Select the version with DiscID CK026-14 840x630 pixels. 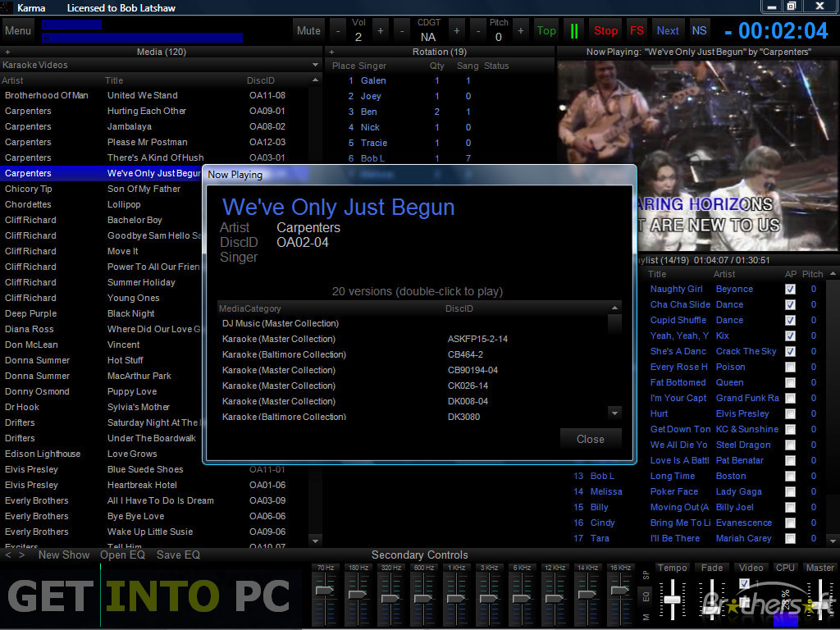[413, 386]
